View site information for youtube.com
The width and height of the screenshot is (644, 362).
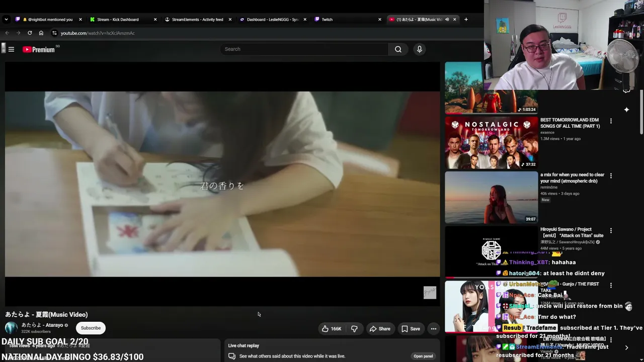[x=55, y=33]
